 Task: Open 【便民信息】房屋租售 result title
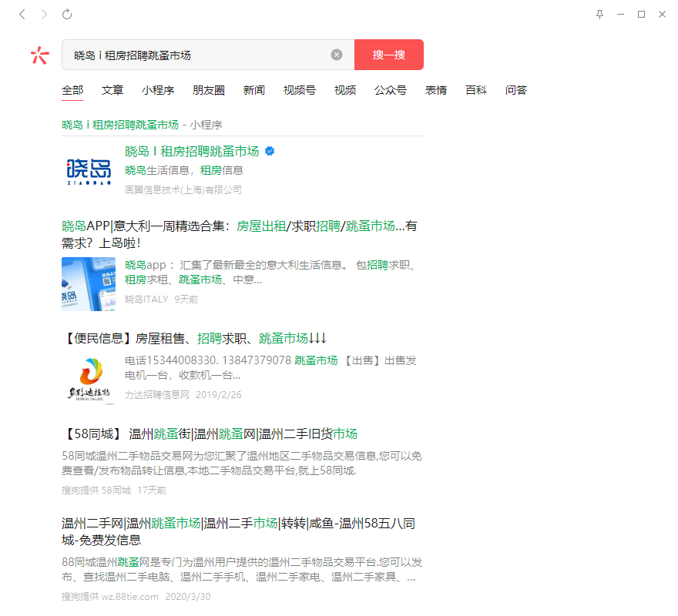point(194,339)
